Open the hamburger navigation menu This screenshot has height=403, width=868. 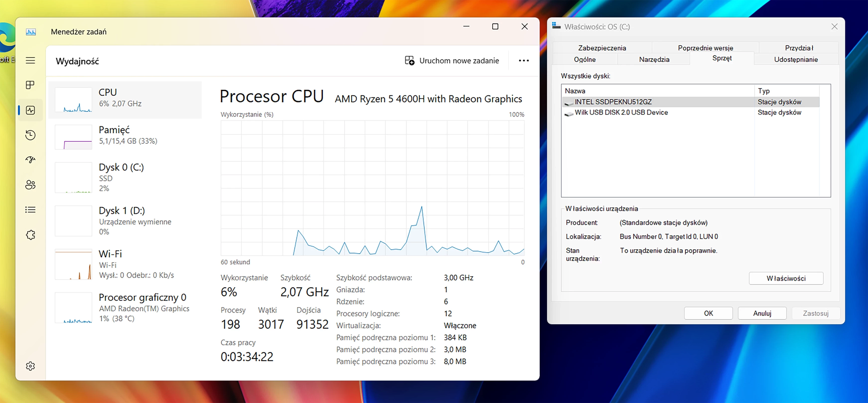(x=30, y=60)
